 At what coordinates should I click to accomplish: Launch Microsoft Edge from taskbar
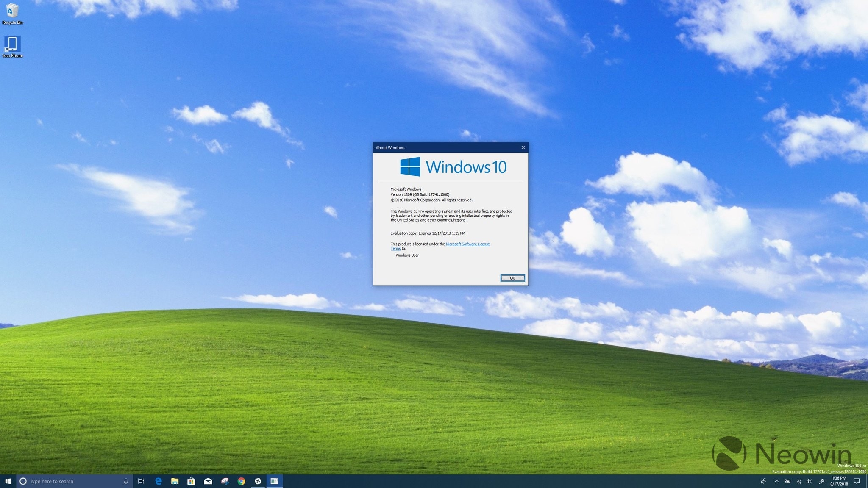159,481
